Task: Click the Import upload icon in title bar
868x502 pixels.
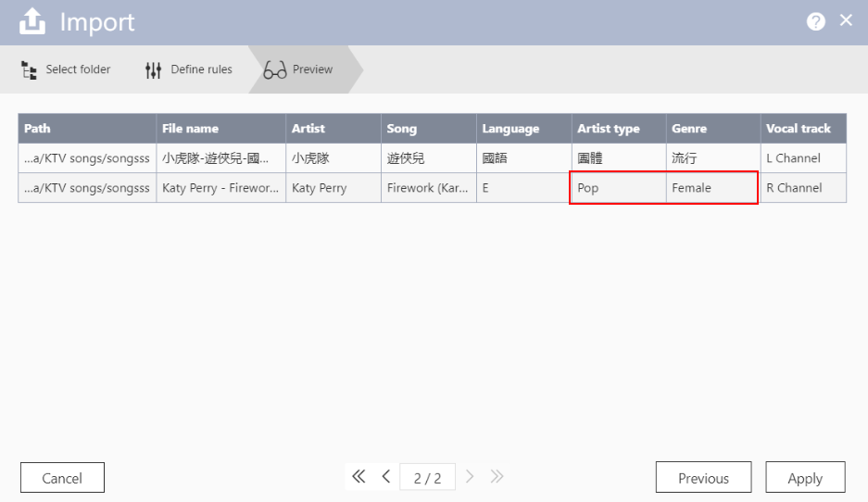Action: pyautogui.click(x=31, y=22)
